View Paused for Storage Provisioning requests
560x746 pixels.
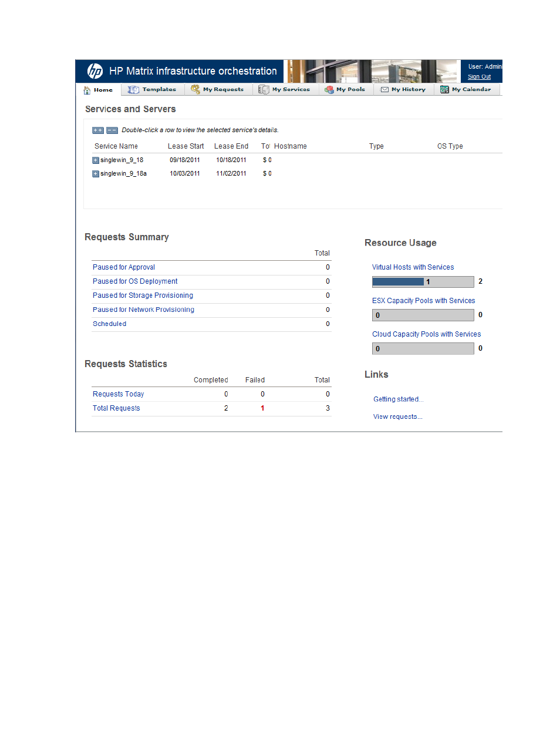143,295
